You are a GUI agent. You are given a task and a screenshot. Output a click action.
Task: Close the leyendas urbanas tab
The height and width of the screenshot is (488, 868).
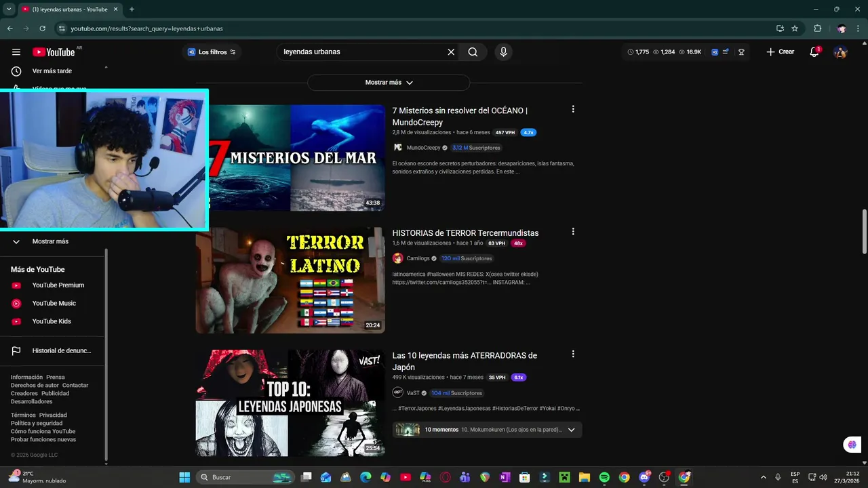[116, 9]
